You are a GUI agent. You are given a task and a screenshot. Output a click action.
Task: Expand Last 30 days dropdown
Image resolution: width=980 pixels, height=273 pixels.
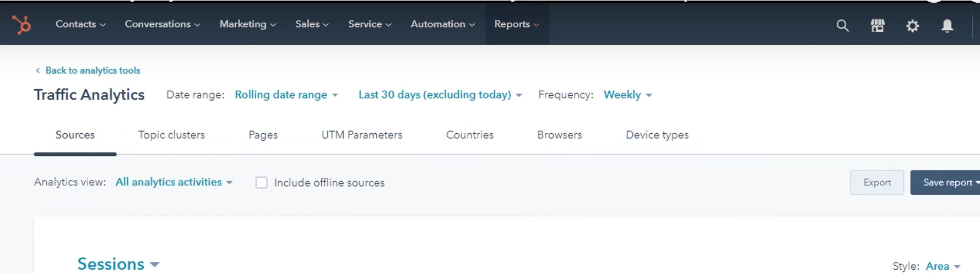(x=440, y=95)
